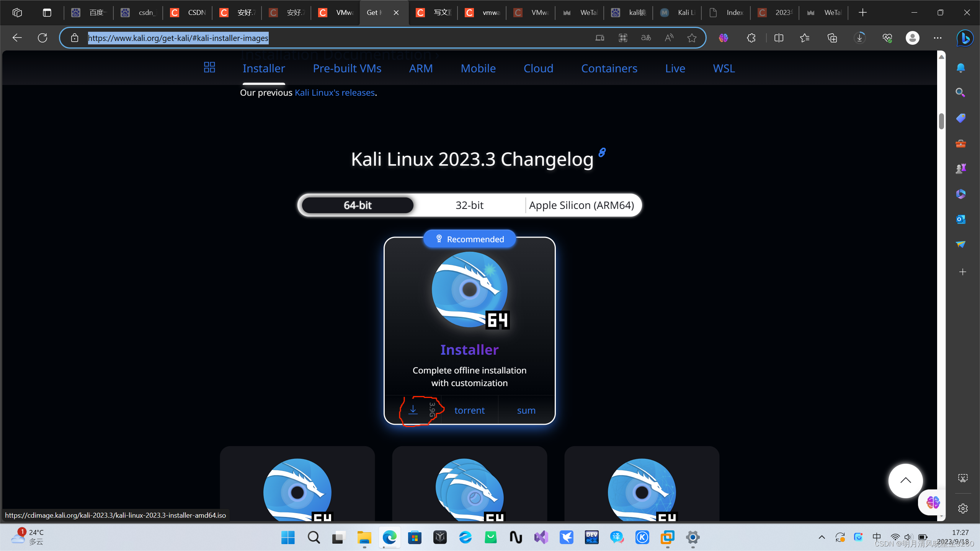
Task: Close the Get Kali browser tab
Action: point(396,13)
